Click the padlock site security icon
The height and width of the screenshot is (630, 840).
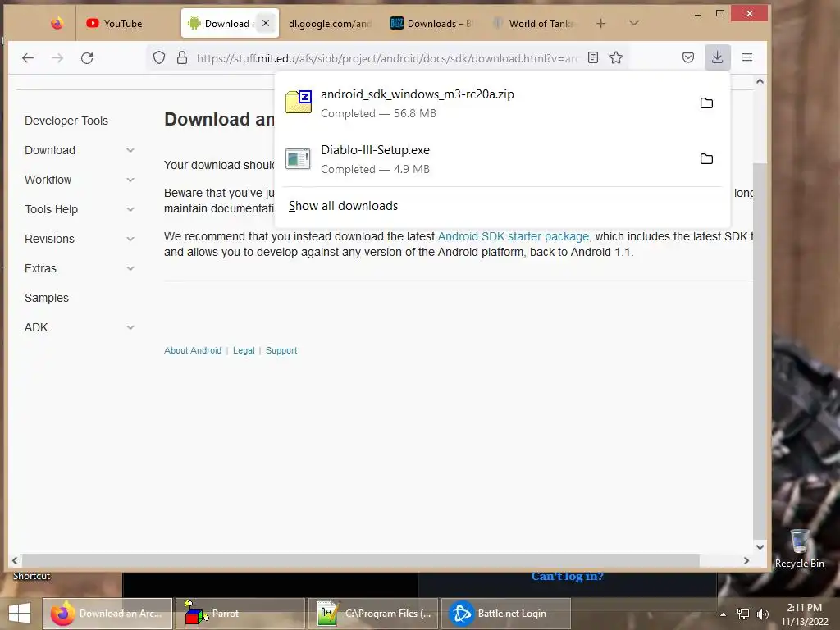(182, 58)
